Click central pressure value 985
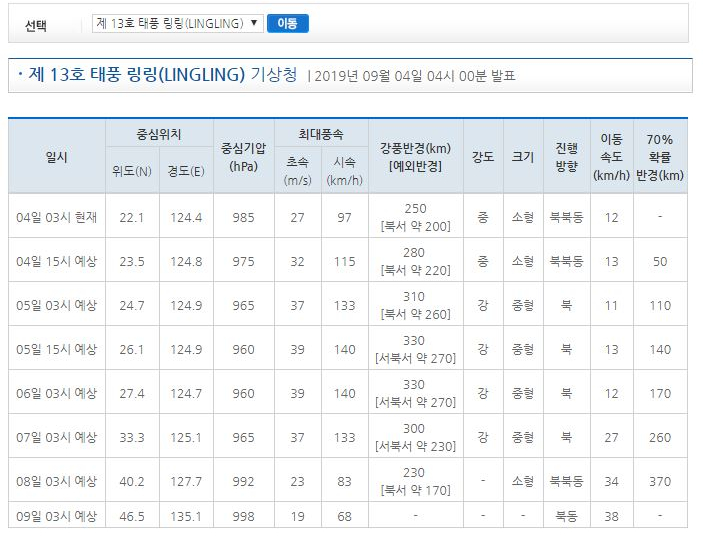 243,218
